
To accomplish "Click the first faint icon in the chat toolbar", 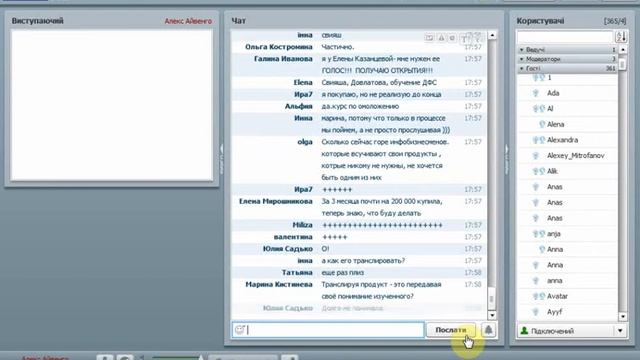I will (x=429, y=38).
